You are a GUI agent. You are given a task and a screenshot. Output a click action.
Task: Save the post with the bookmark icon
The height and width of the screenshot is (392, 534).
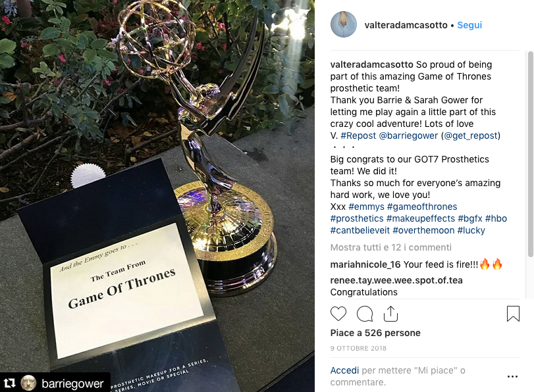(x=513, y=314)
